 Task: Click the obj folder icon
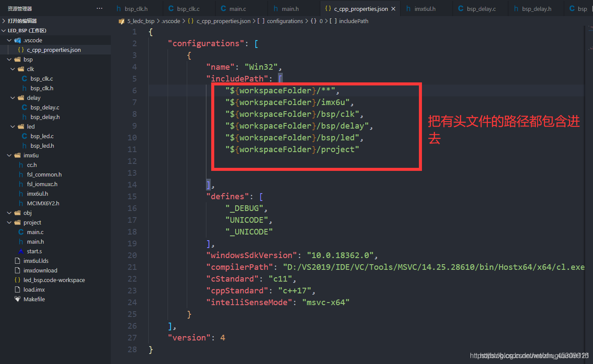17,213
